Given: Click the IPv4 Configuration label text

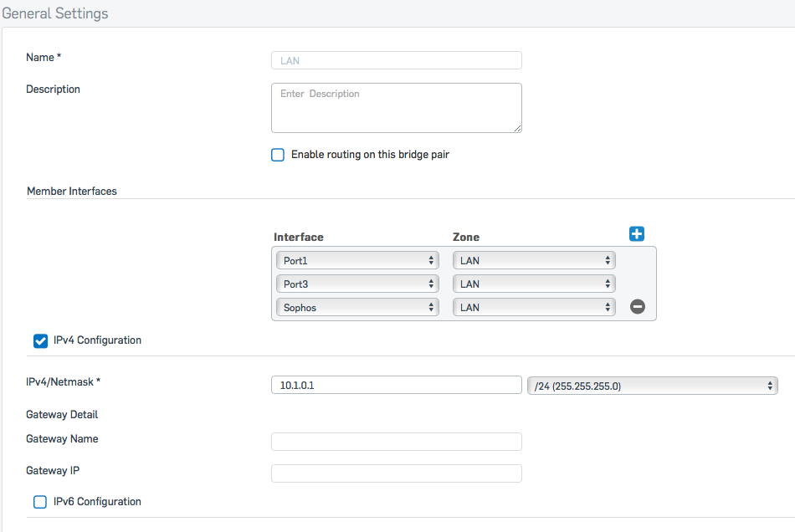Looking at the screenshot, I should [x=97, y=340].
